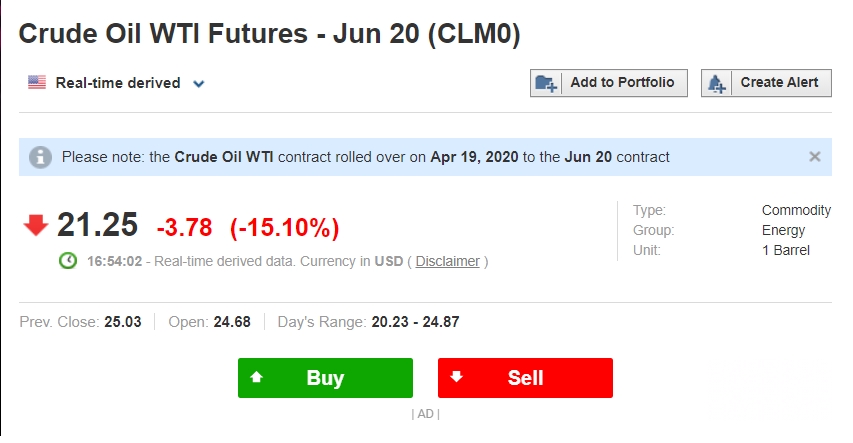Click the bell alert icon
The height and width of the screenshot is (443, 853).
(716, 83)
